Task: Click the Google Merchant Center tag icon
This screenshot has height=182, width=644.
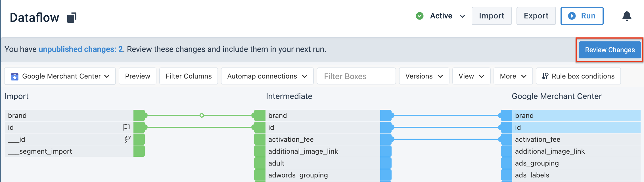Action: pos(15,77)
